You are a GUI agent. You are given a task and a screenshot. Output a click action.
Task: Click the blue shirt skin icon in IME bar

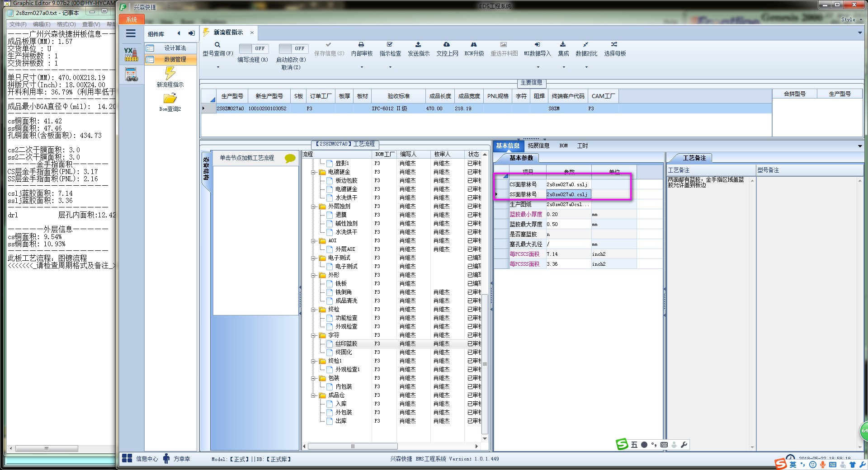(853, 465)
